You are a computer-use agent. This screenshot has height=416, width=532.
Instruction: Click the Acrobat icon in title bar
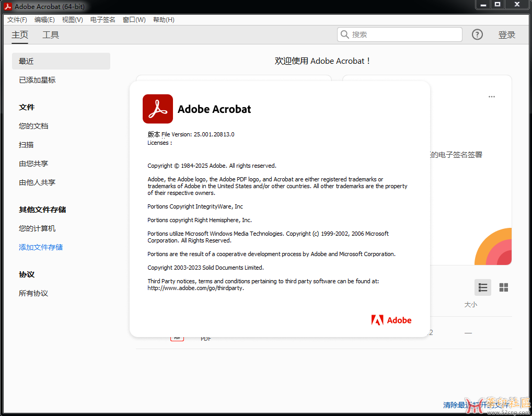pos(8,7)
